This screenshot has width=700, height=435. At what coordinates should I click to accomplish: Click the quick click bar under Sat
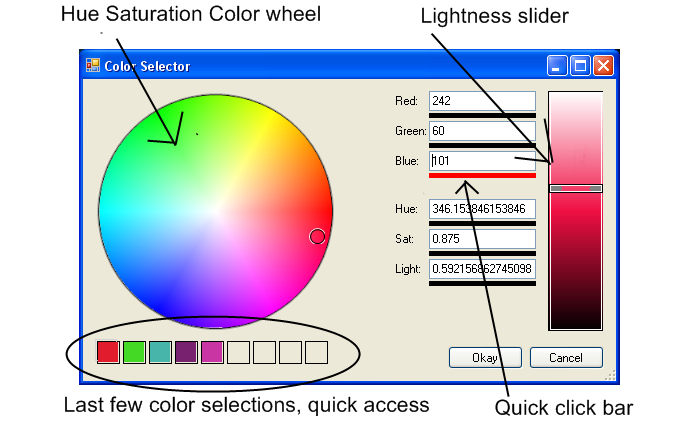482,253
